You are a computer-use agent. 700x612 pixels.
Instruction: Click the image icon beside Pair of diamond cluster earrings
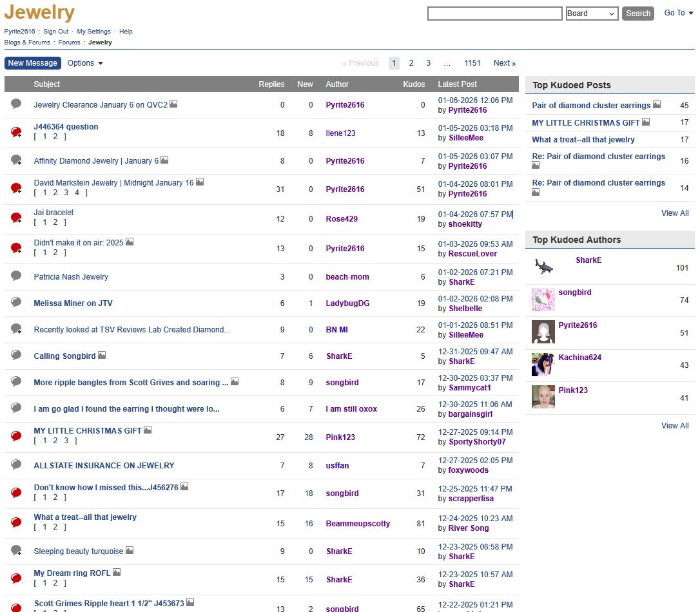click(657, 105)
